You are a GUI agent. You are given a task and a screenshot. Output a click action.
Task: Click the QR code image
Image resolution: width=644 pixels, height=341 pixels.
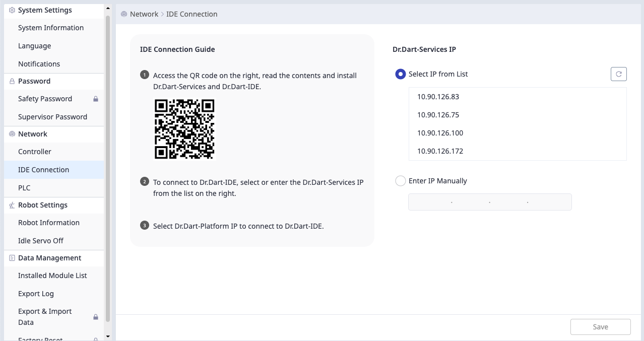point(184,129)
